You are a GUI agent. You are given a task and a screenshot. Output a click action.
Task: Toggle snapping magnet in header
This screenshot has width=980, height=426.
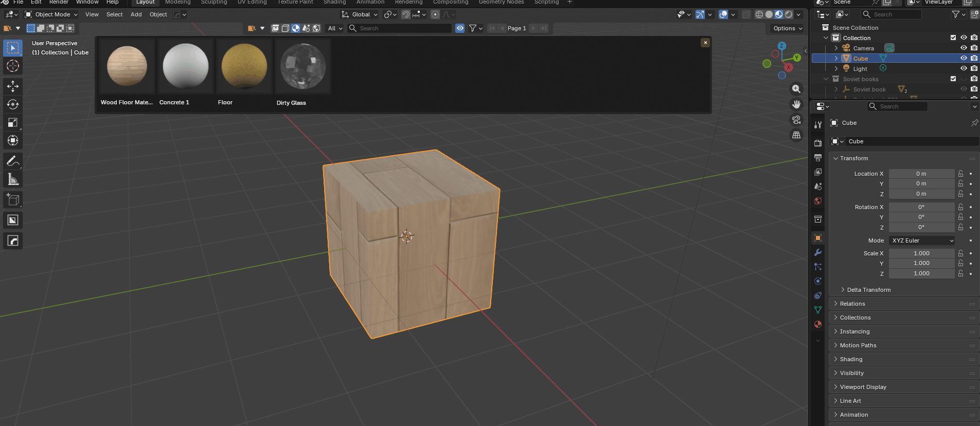point(406,14)
